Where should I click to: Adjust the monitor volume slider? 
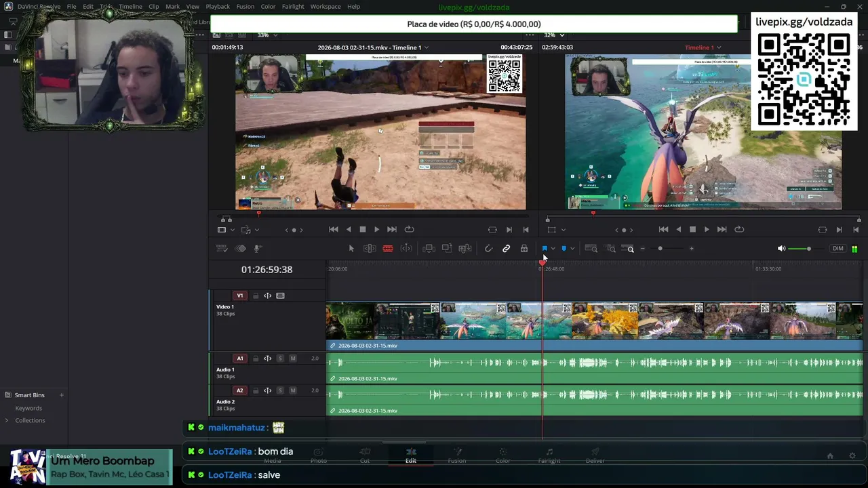click(x=808, y=249)
